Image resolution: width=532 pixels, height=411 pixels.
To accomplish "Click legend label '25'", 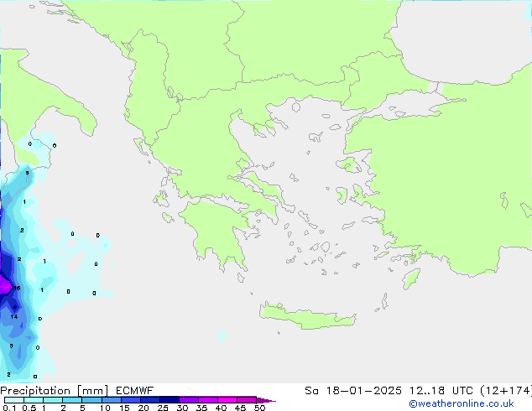I will [x=163, y=408].
